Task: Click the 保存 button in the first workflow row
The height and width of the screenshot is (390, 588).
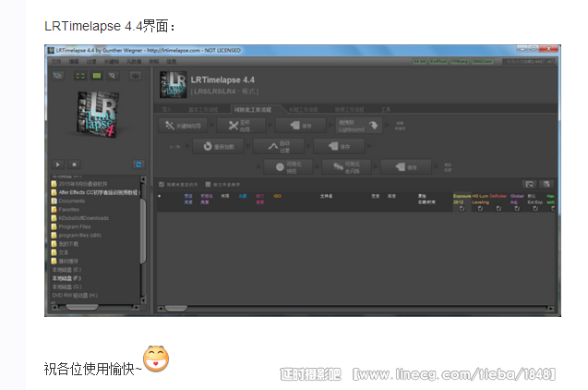Action: click(301, 126)
